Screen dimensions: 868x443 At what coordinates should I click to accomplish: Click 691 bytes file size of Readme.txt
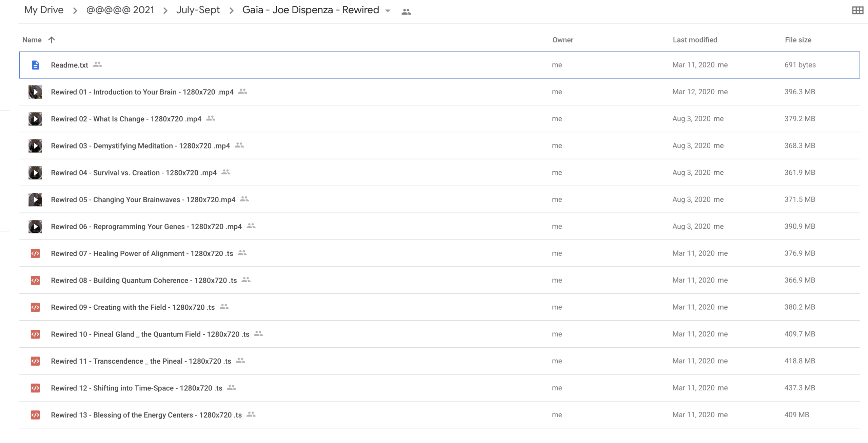[800, 65]
